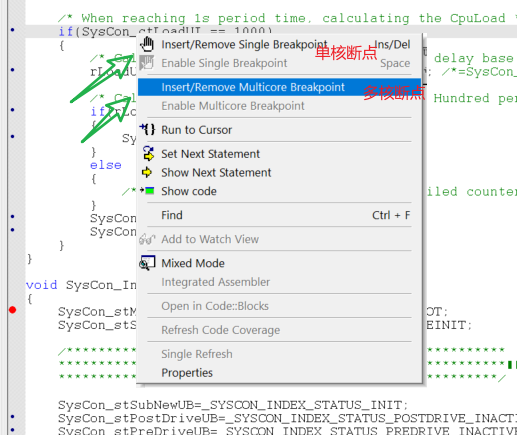Screen dimensions: 517x435
Task: Select Insert/Remove Multicore Breakpoint
Action: pyautogui.click(x=279, y=87)
